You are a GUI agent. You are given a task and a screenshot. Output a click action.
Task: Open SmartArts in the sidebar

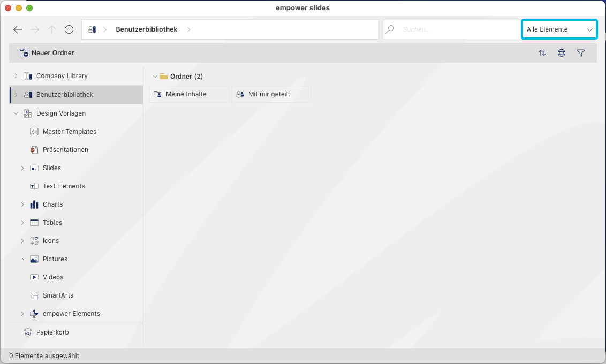pos(58,295)
